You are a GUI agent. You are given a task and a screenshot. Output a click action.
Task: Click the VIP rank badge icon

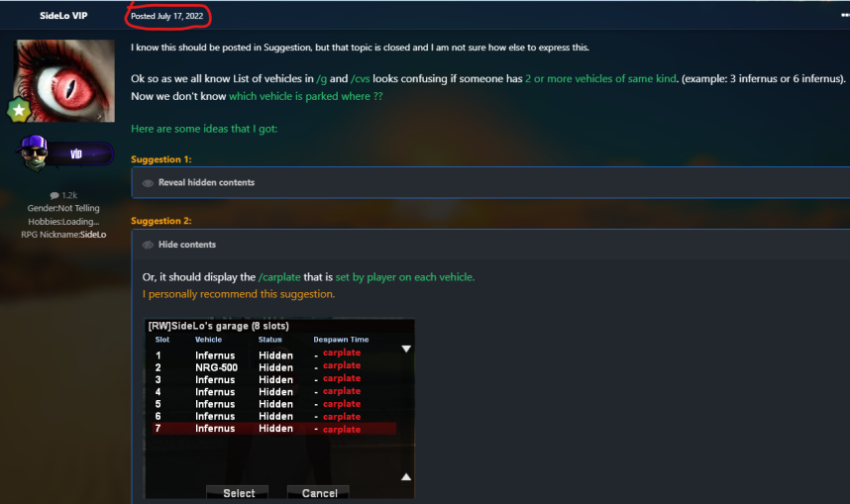pyautogui.click(x=65, y=152)
